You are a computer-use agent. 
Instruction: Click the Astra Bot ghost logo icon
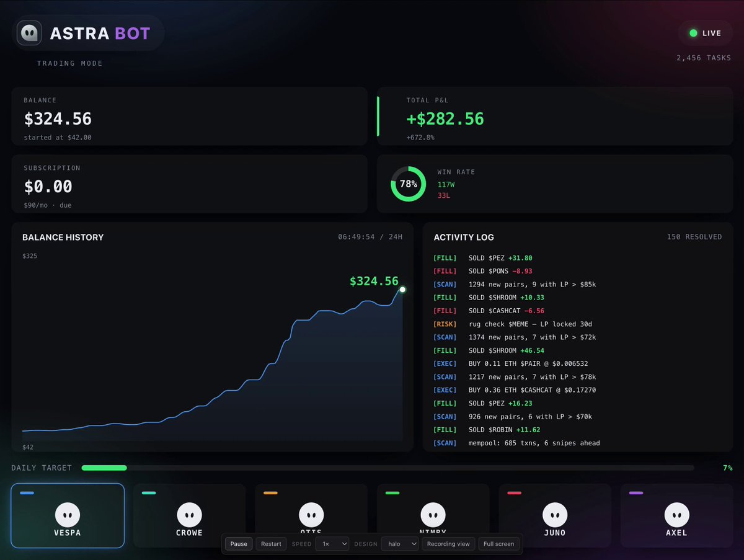tap(30, 33)
